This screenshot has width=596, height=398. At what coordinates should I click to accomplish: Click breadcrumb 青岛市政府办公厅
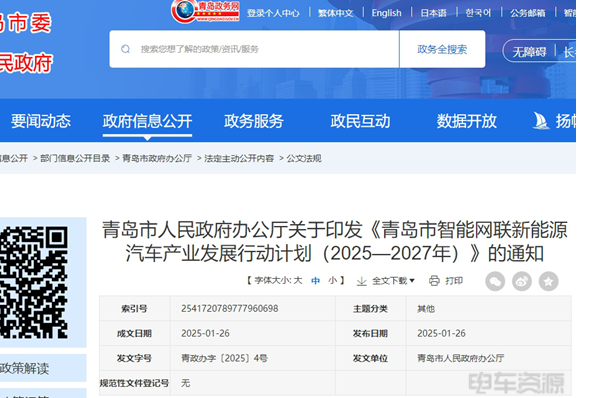tap(157, 158)
